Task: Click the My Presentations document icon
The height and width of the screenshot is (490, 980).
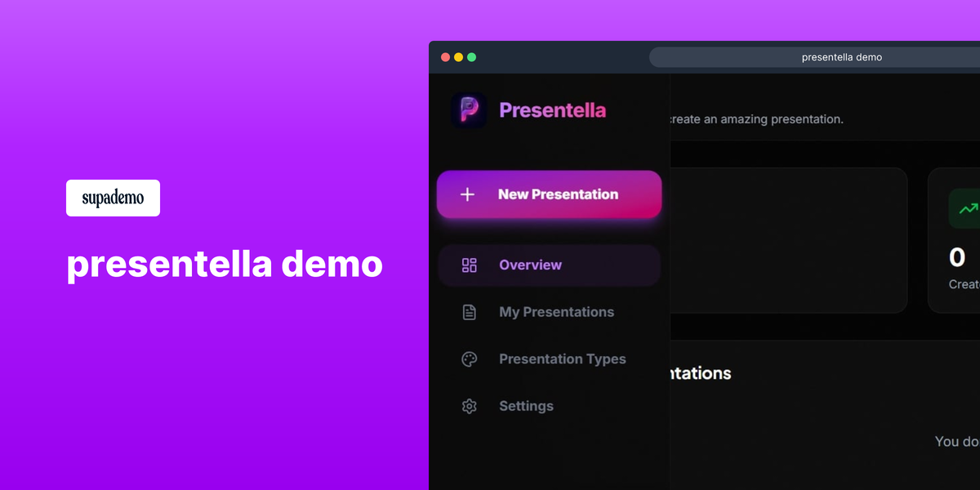Action: tap(469, 312)
